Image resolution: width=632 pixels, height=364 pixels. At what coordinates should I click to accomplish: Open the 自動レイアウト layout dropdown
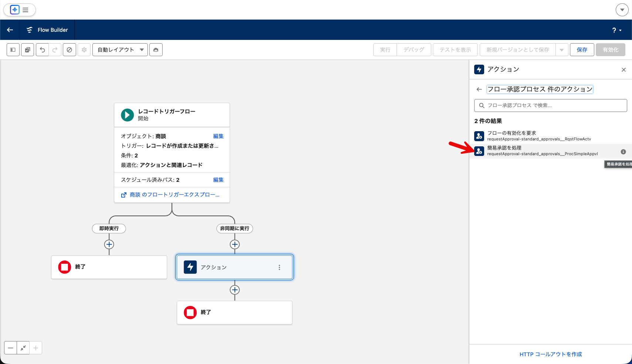pos(120,50)
